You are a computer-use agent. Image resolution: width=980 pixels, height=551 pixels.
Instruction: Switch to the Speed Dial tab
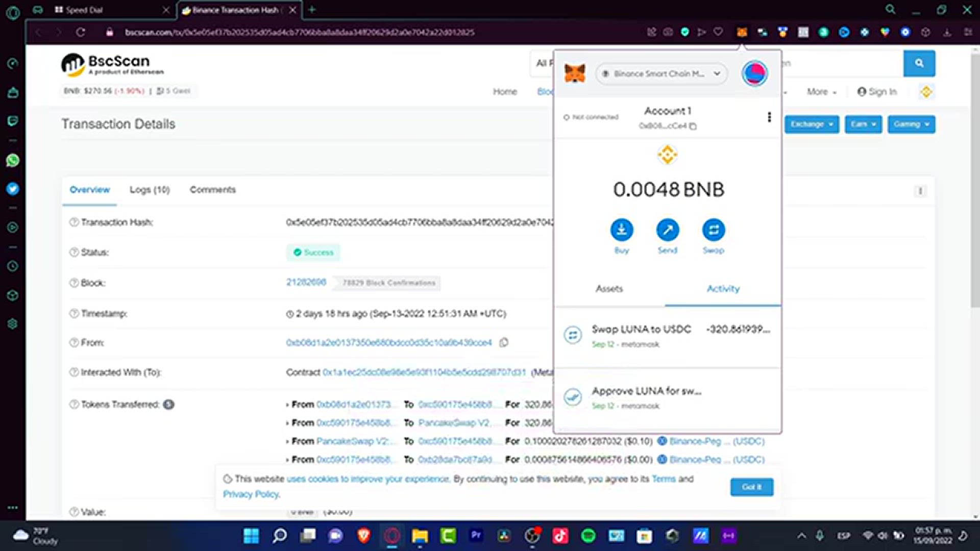[112, 10]
